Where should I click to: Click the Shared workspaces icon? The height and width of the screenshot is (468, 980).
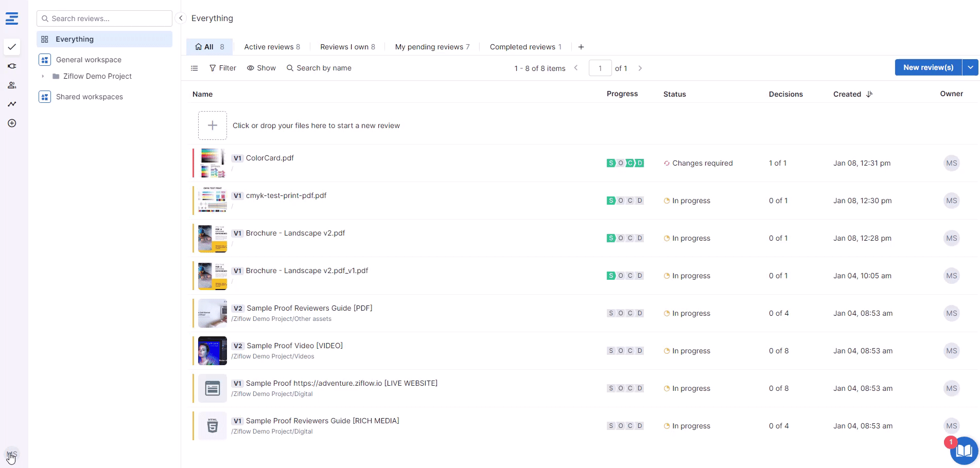click(45, 97)
